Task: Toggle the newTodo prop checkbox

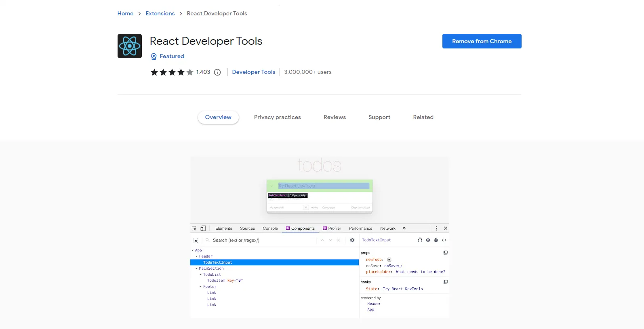Action: click(389, 260)
